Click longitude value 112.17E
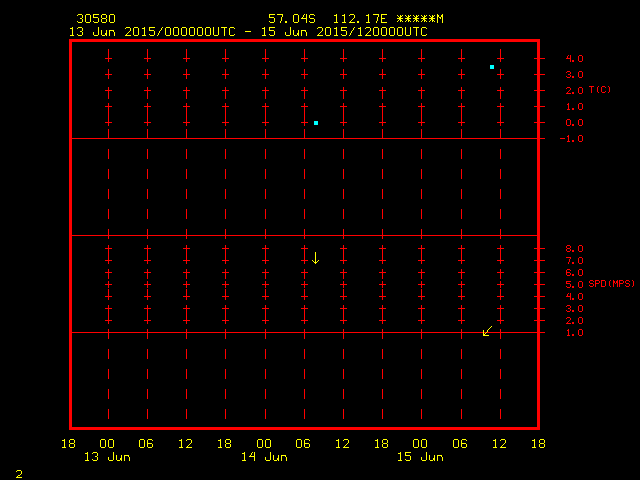Viewport: 640px width, 480px height. pos(360,19)
